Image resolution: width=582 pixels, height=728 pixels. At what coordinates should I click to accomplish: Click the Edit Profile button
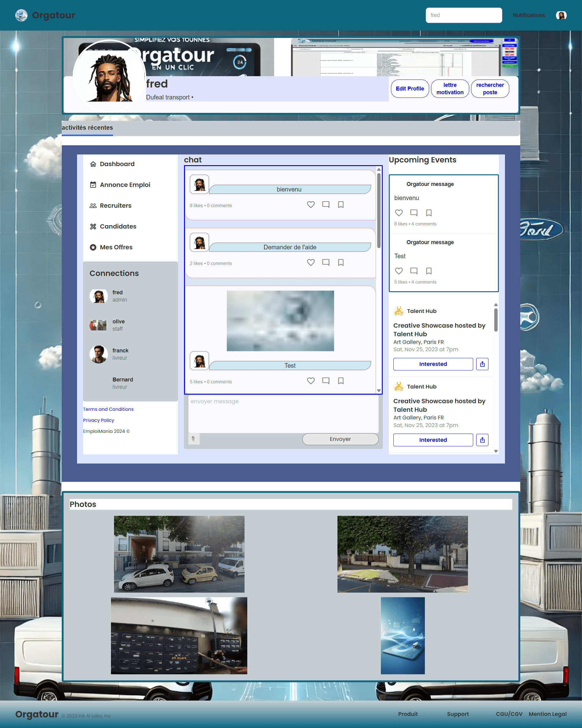[x=410, y=89]
